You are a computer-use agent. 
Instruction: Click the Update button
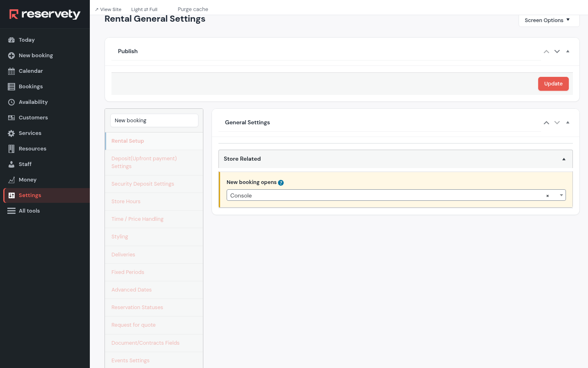tap(553, 84)
